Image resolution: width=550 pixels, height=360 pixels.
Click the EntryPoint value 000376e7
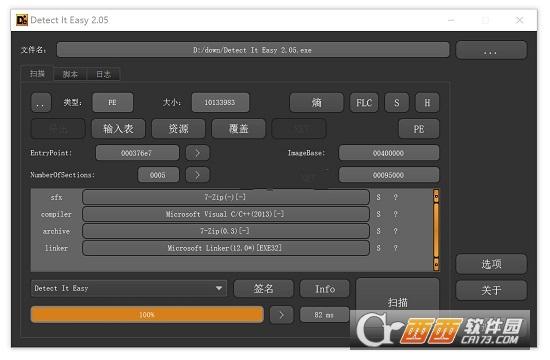tap(137, 153)
